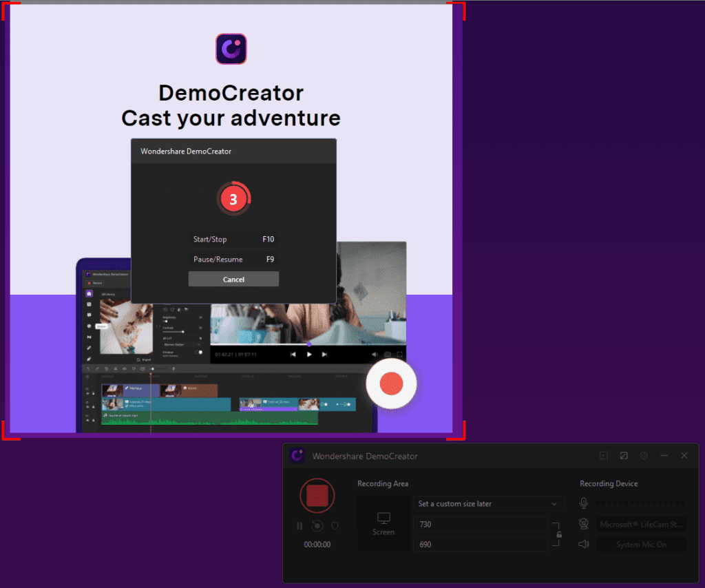This screenshot has width=705, height=588.
Task: Restart the recording with the circular arrow icon
Action: [317, 525]
